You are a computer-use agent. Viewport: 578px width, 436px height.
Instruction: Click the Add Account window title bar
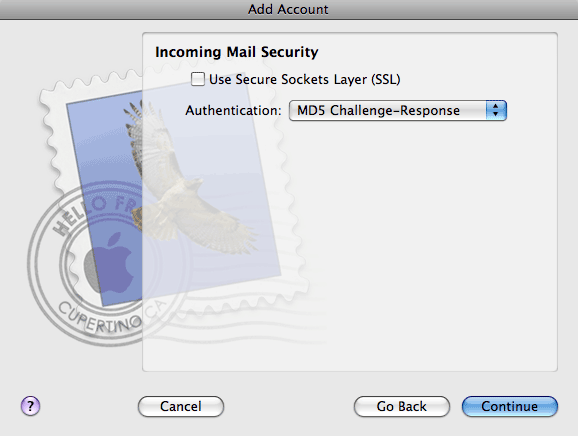click(x=289, y=9)
